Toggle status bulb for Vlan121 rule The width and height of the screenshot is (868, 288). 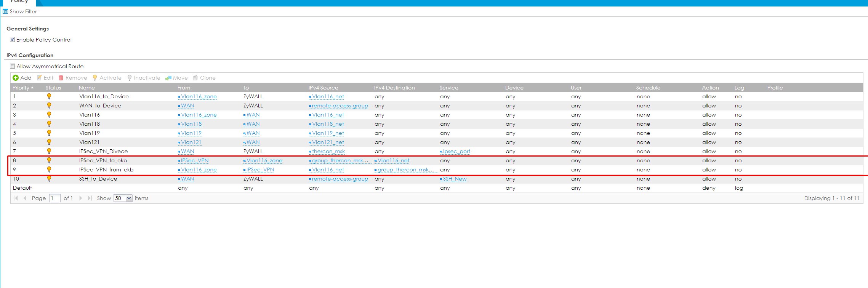point(49,142)
